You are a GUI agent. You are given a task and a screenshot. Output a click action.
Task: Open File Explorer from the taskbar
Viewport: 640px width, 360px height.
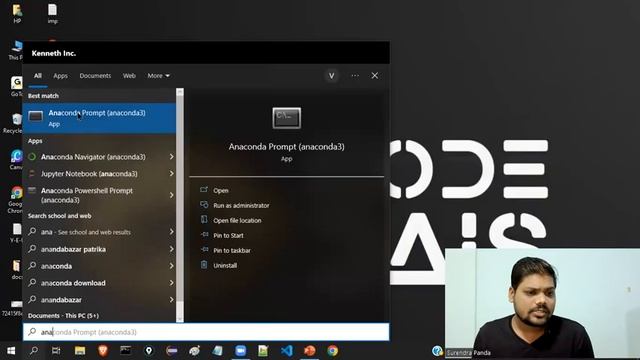pos(80,351)
